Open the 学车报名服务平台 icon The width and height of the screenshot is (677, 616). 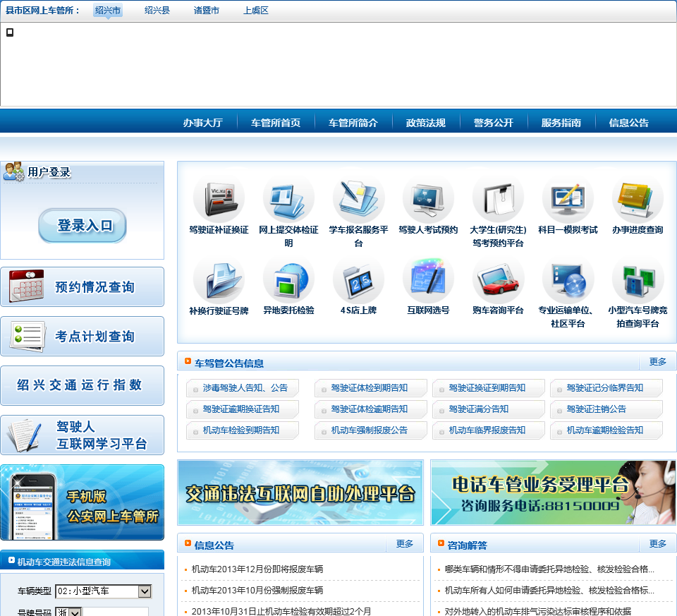point(358,199)
